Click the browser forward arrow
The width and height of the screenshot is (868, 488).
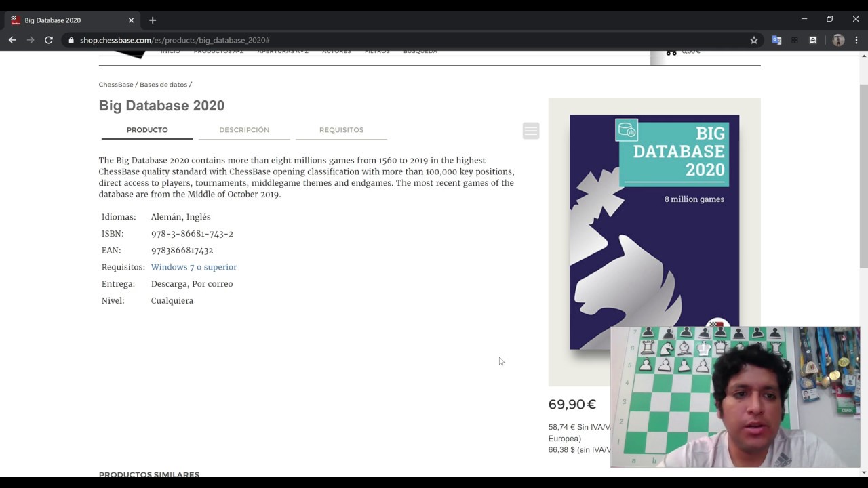pos(31,40)
